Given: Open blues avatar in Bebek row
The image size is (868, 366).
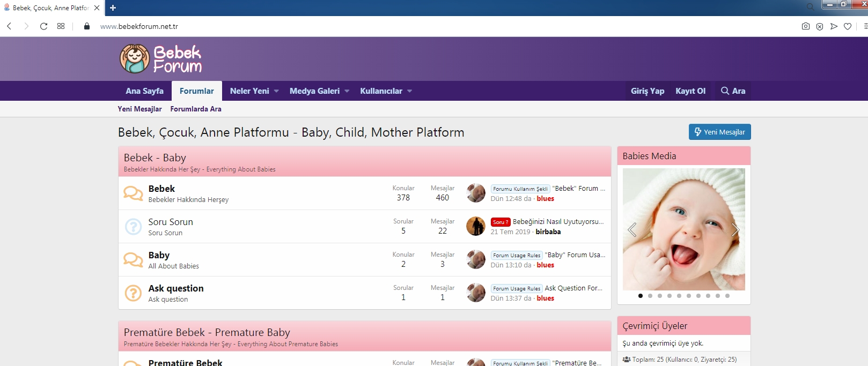Looking at the screenshot, I should click(x=476, y=193).
